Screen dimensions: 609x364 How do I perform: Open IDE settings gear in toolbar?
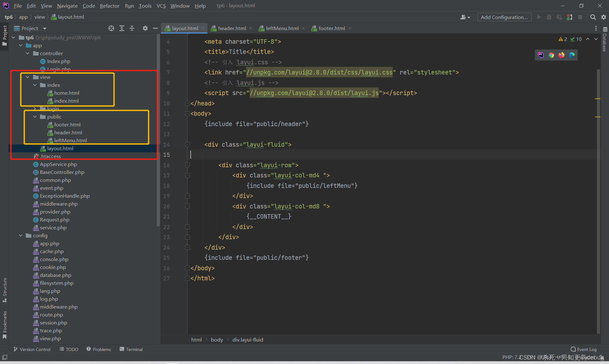coord(603,17)
